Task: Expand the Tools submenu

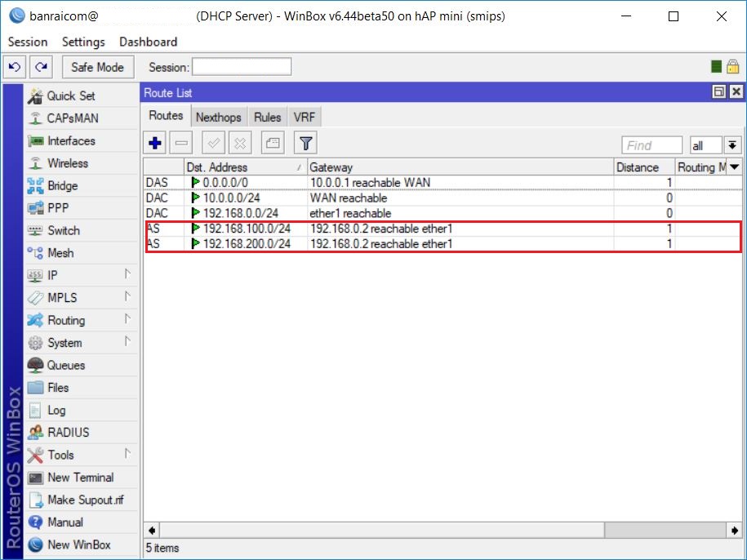Action: point(81,455)
